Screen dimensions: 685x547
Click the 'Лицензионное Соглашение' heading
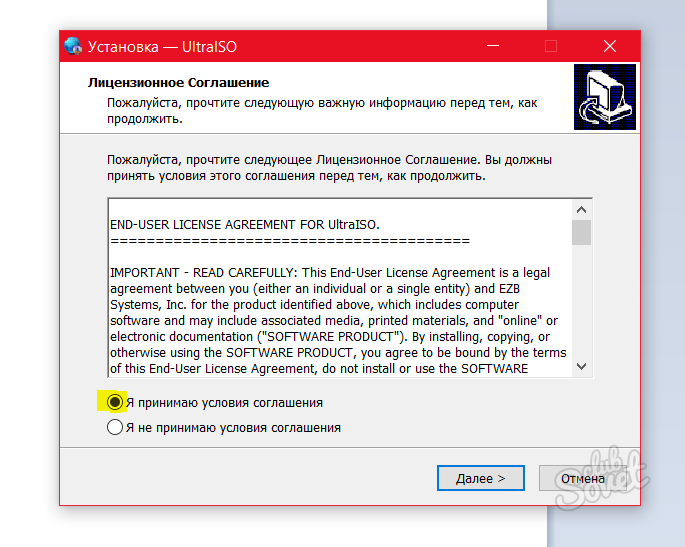tap(179, 82)
